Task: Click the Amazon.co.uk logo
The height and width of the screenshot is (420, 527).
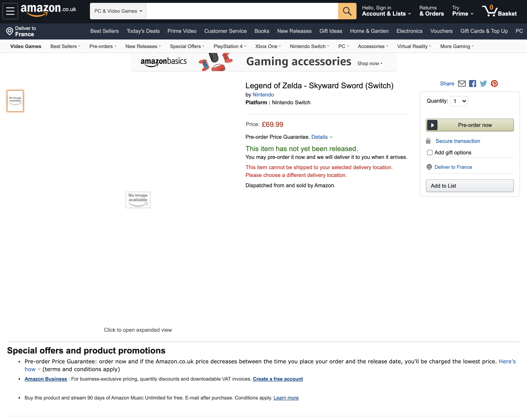Action: (x=48, y=10)
